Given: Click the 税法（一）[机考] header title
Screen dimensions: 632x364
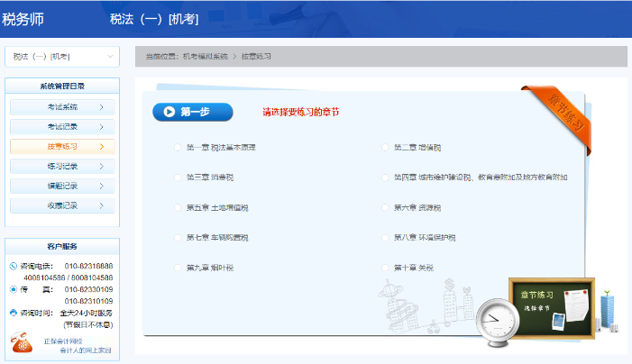Looking at the screenshot, I should click(154, 19).
